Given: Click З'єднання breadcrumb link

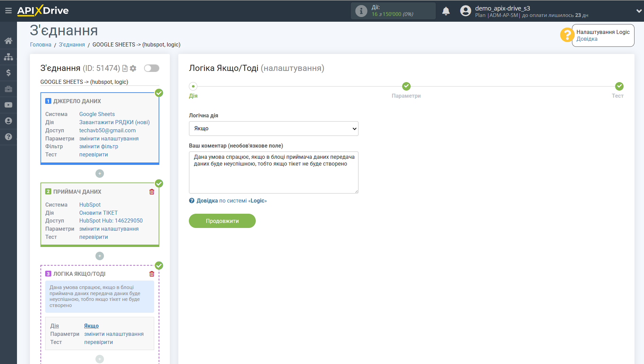Looking at the screenshot, I should [72, 44].
